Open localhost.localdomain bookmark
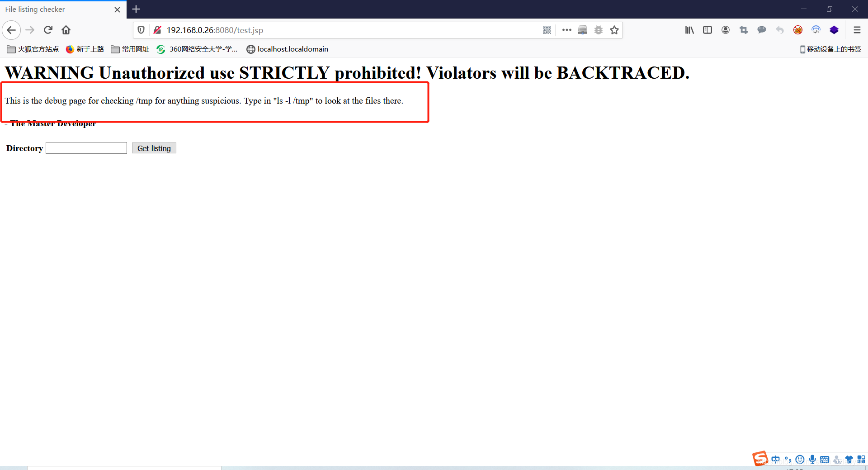The width and height of the screenshot is (868, 470). click(x=288, y=49)
